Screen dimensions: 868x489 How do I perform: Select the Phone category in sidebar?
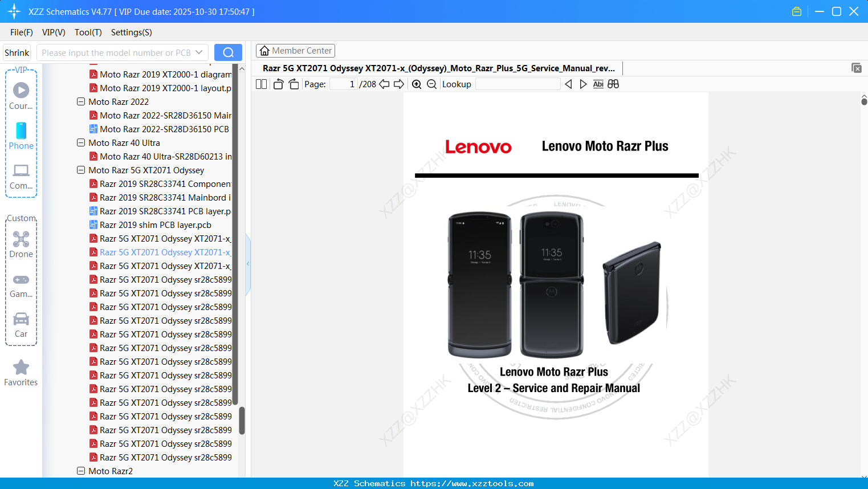point(21,136)
